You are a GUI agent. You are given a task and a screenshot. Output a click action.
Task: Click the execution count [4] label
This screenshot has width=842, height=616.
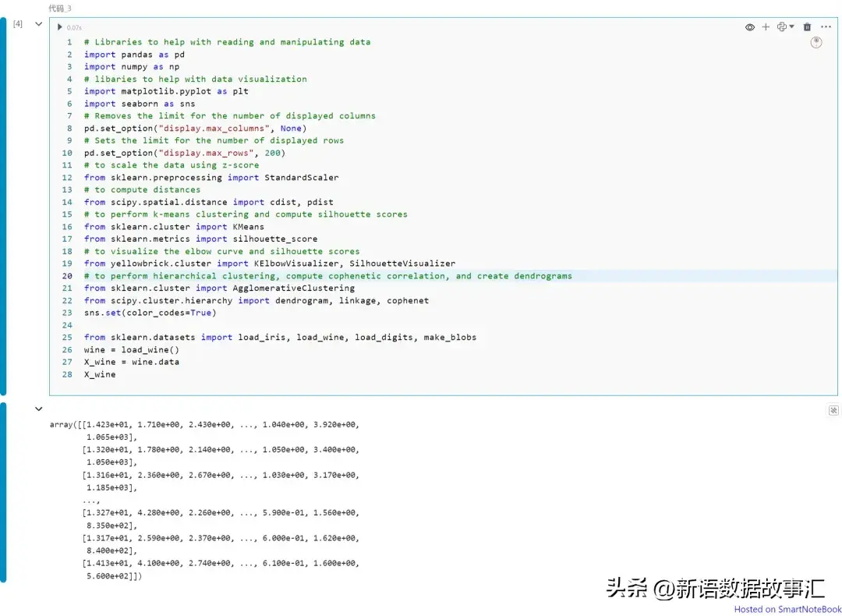click(18, 23)
